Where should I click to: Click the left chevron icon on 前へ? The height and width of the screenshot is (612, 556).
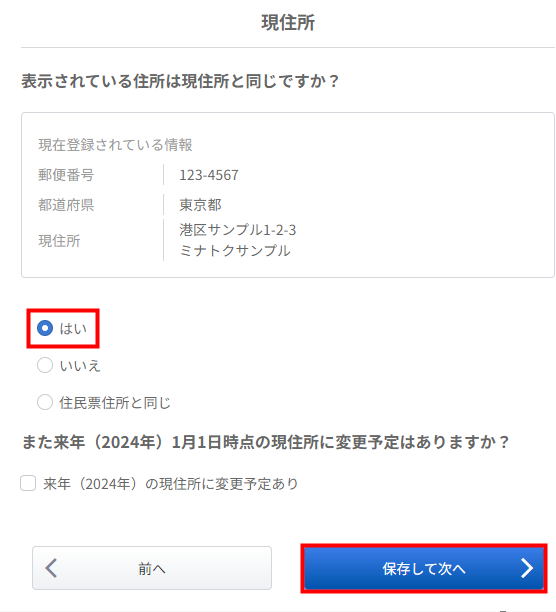[51, 568]
